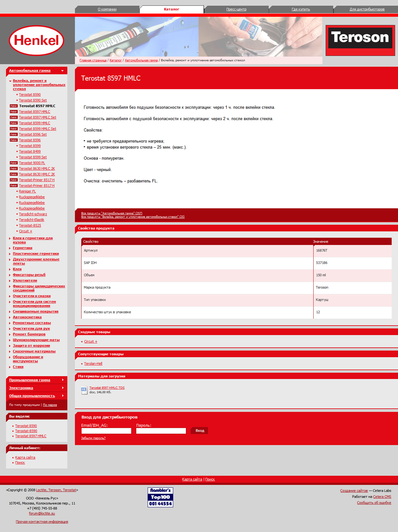This screenshot has height=532, width=398.
Task: Click the Email/IDH_AG input field
Action: click(x=106, y=431)
